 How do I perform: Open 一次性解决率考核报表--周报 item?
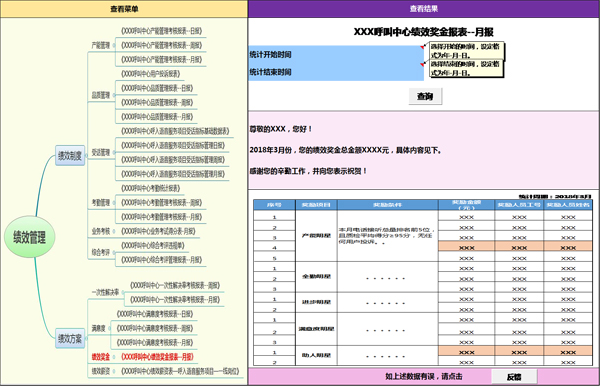175,285
